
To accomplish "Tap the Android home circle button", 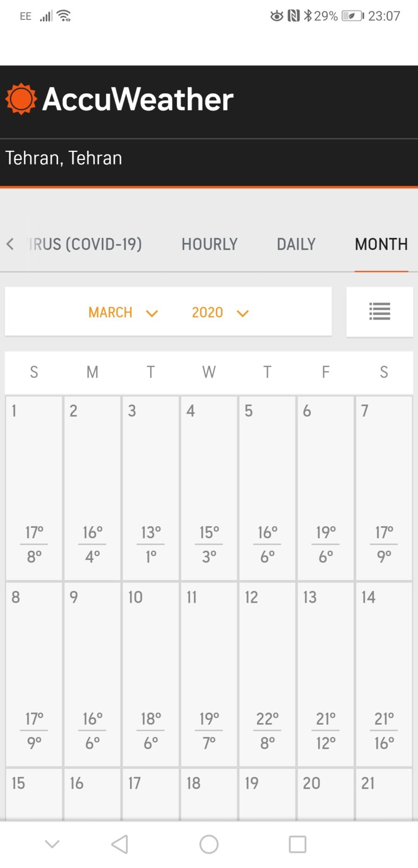I will [209, 844].
